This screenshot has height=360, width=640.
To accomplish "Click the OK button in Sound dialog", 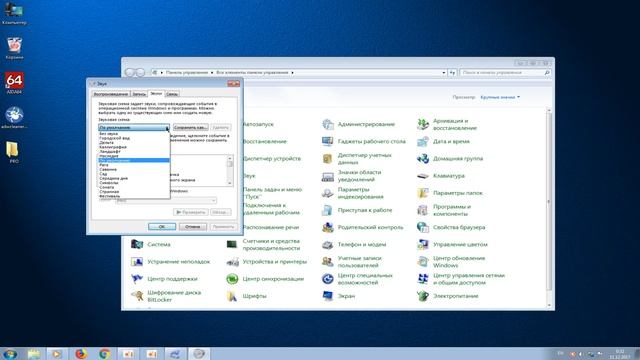I will click(x=162, y=227).
